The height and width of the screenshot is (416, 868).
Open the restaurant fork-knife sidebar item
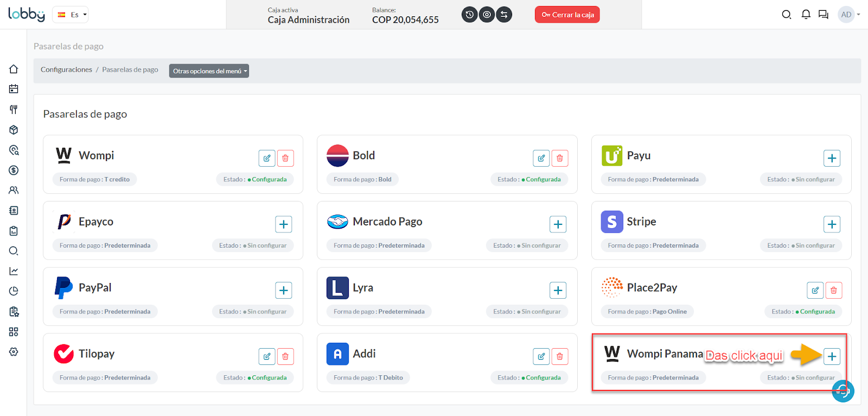click(x=14, y=109)
